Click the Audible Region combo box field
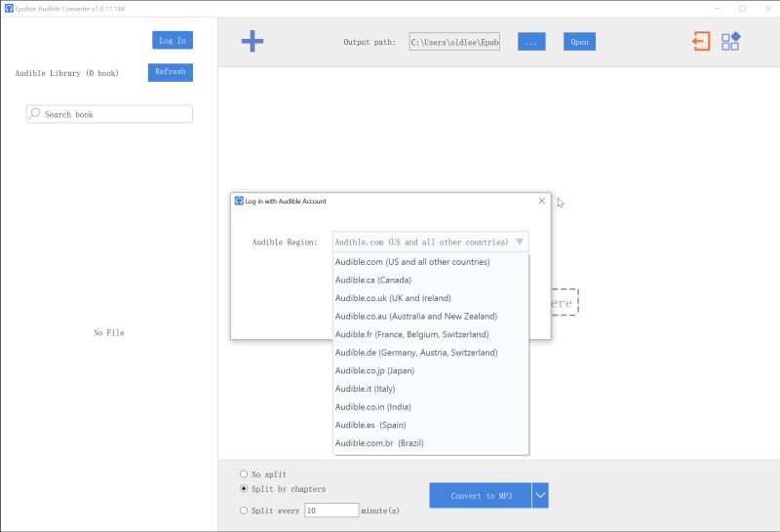 coord(430,243)
